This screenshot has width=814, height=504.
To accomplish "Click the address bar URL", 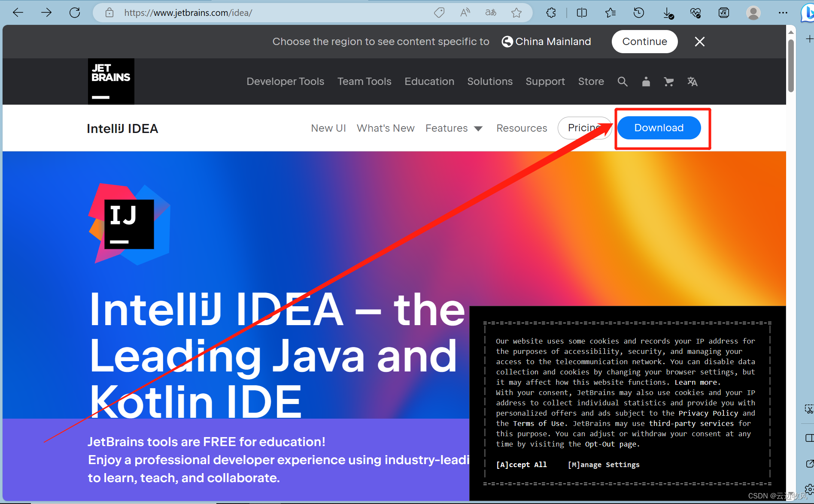I will 188,13.
